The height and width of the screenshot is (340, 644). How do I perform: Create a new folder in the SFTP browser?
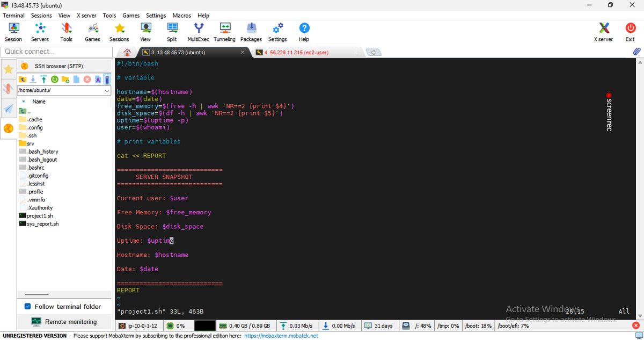(65, 79)
